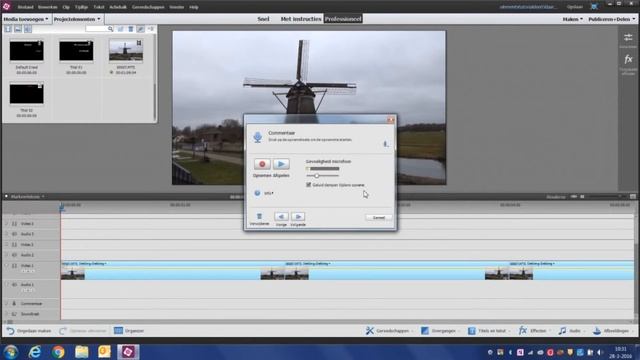Click the Windows Start button

click(x=11, y=352)
